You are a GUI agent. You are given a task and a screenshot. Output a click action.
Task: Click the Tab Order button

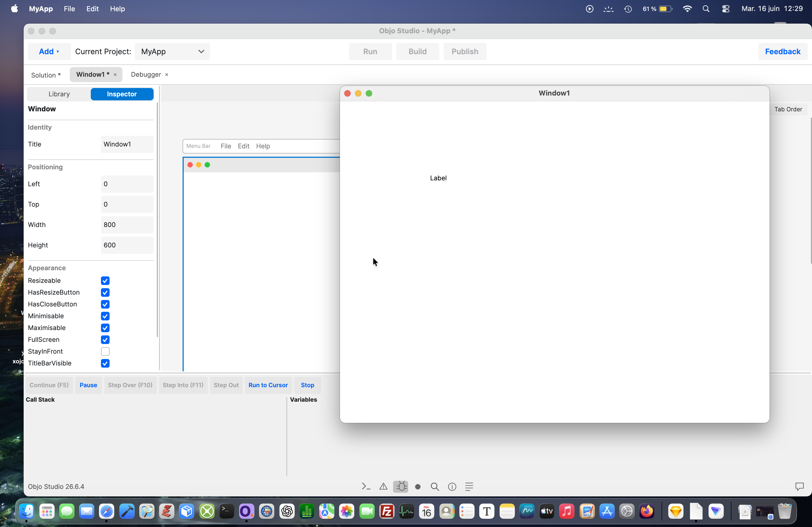(788, 109)
